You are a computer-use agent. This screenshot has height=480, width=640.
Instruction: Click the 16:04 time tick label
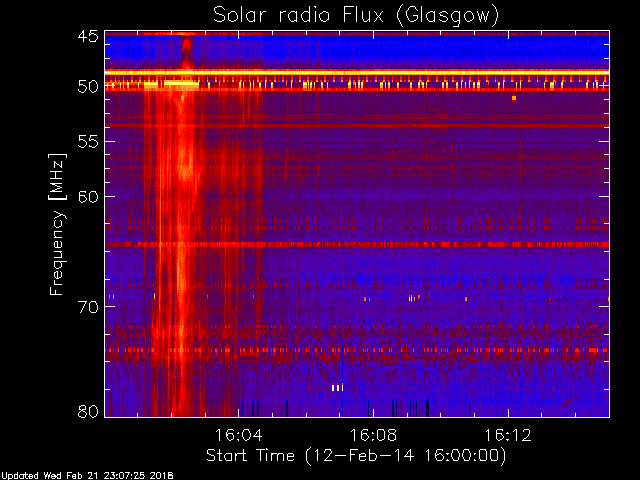pyautogui.click(x=238, y=435)
